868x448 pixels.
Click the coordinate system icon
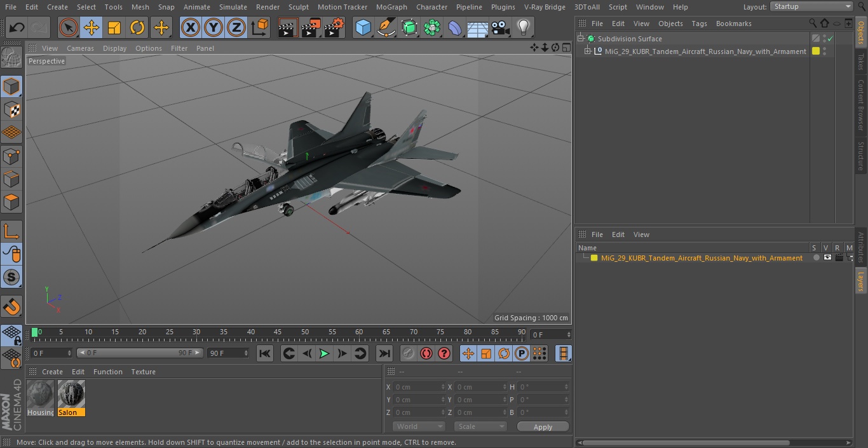[260, 28]
